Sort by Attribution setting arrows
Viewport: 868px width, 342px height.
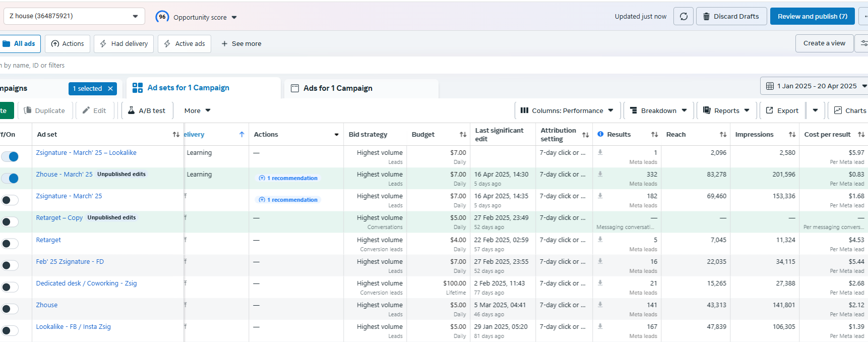(x=585, y=135)
